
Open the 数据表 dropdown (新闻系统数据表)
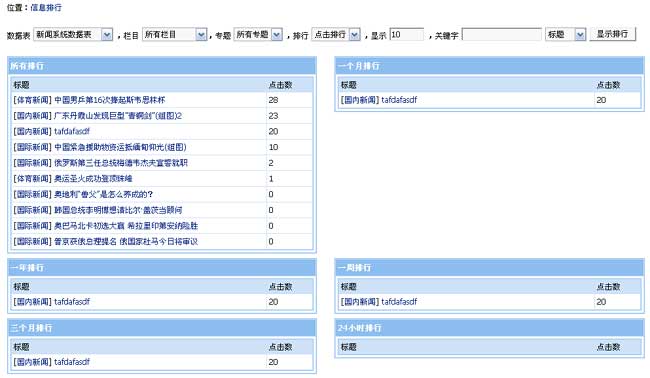pyautogui.click(x=73, y=34)
